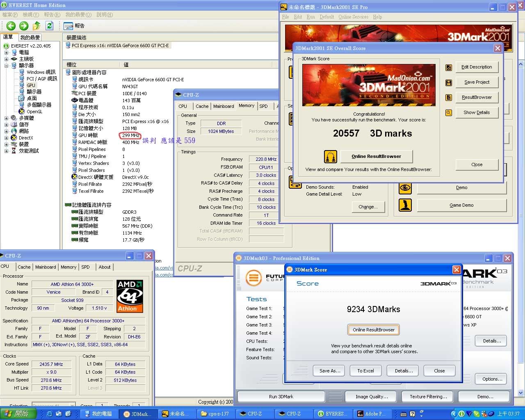Viewport: 525px width, 420px height.
Task: Expand the DirectX tree node
Action: 6,138
